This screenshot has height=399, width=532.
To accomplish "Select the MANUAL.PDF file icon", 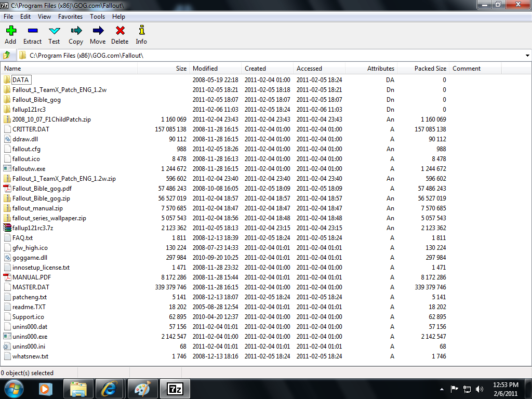I will tap(7, 277).
